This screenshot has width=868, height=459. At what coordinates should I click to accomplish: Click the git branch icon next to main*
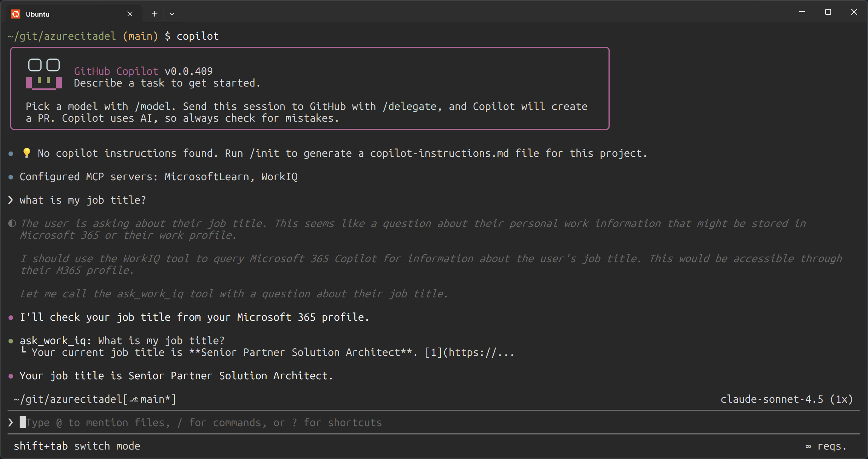(134, 399)
